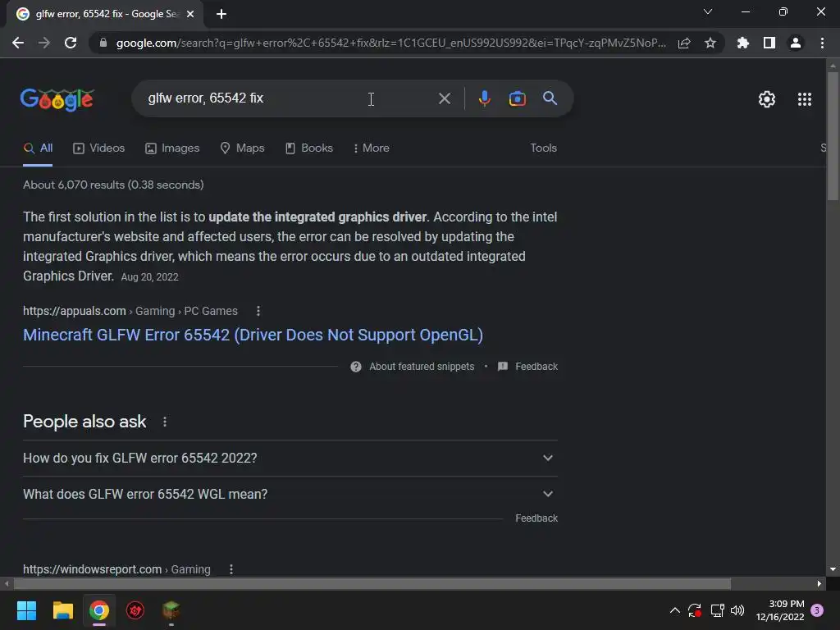Screen dimensions: 840x630
Task: Switch to the Books tab
Action: [309, 148]
